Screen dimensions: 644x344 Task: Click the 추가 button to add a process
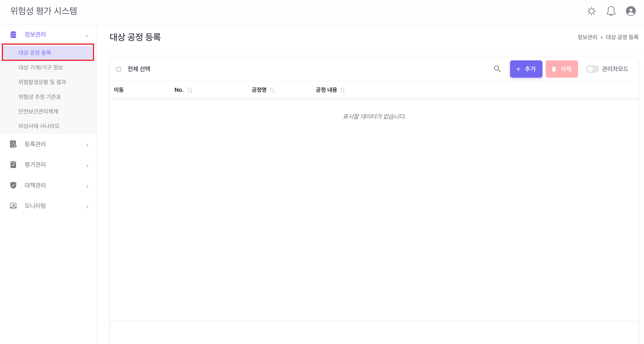[x=526, y=69]
